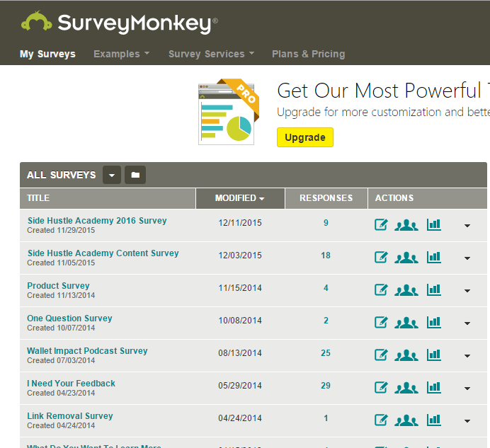Edit Link Removal Survey design

[381, 420]
